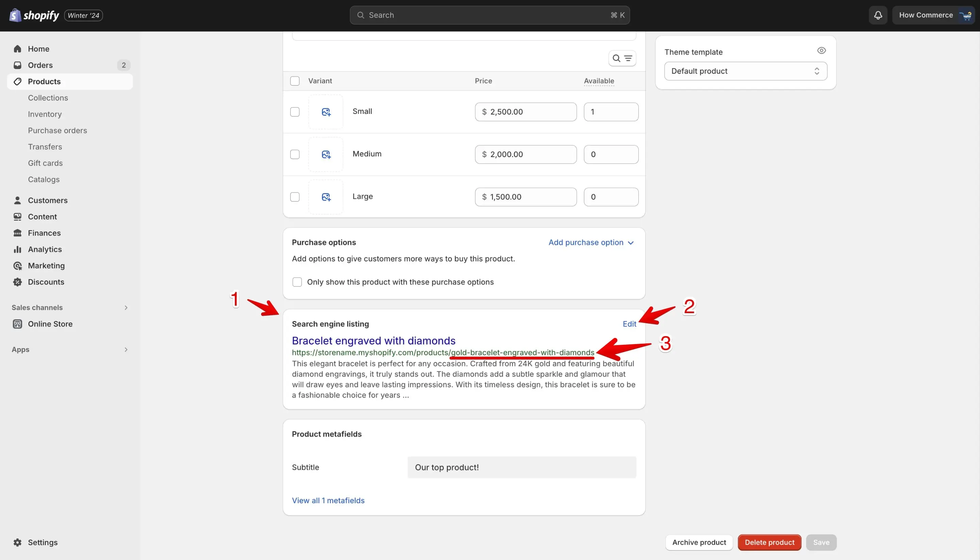
Task: Open the Catalogs menu item
Action: pyautogui.click(x=44, y=180)
